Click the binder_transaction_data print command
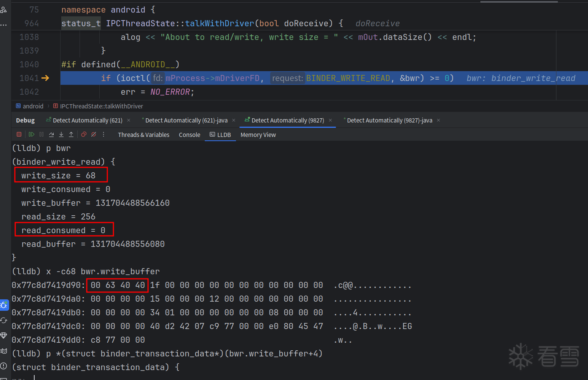 click(167, 353)
